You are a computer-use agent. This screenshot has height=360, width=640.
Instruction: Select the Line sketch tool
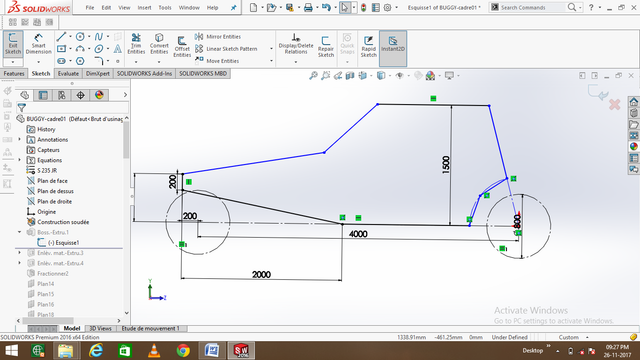tap(61, 37)
